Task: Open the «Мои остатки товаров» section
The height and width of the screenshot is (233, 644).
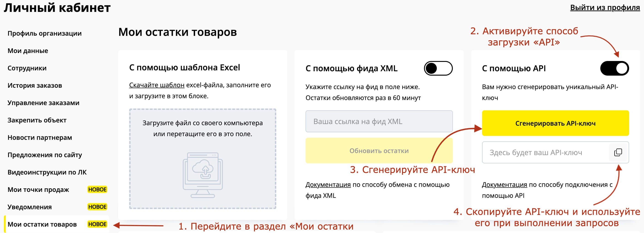Action: point(42,224)
